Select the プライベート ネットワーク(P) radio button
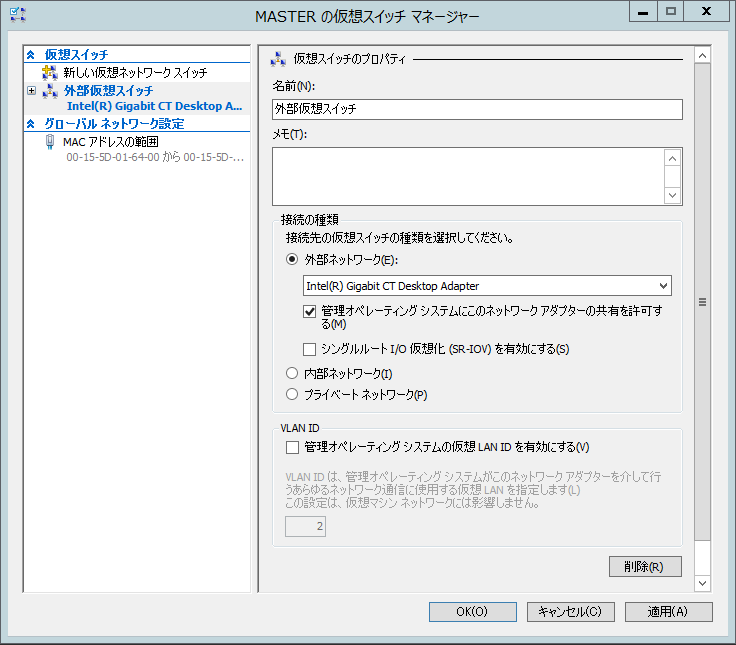736x645 pixels. tap(292, 394)
